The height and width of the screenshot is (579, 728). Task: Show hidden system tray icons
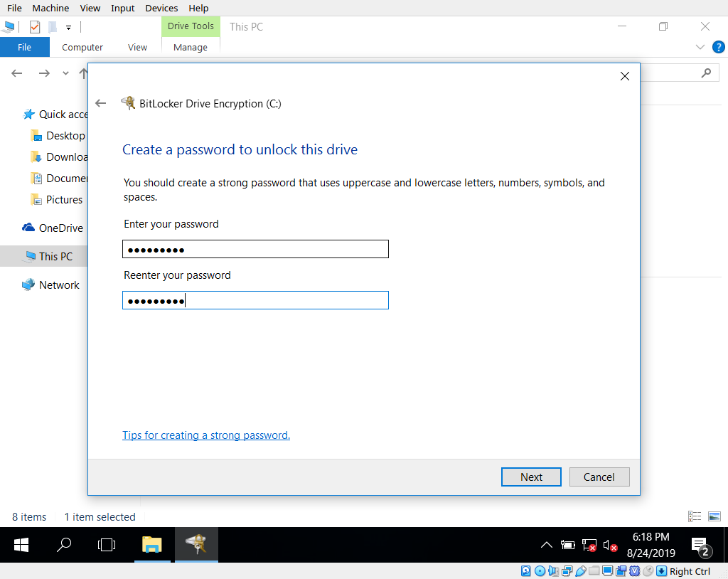[x=546, y=546]
